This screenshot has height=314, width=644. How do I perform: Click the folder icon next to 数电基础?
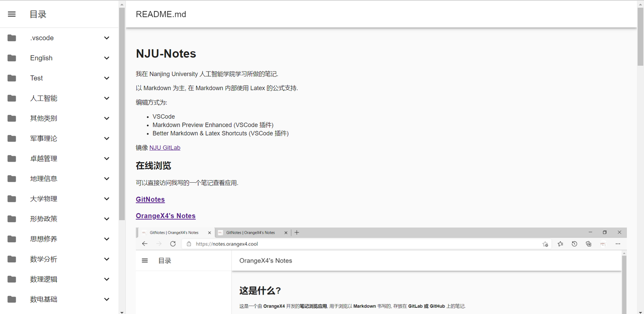click(x=11, y=299)
